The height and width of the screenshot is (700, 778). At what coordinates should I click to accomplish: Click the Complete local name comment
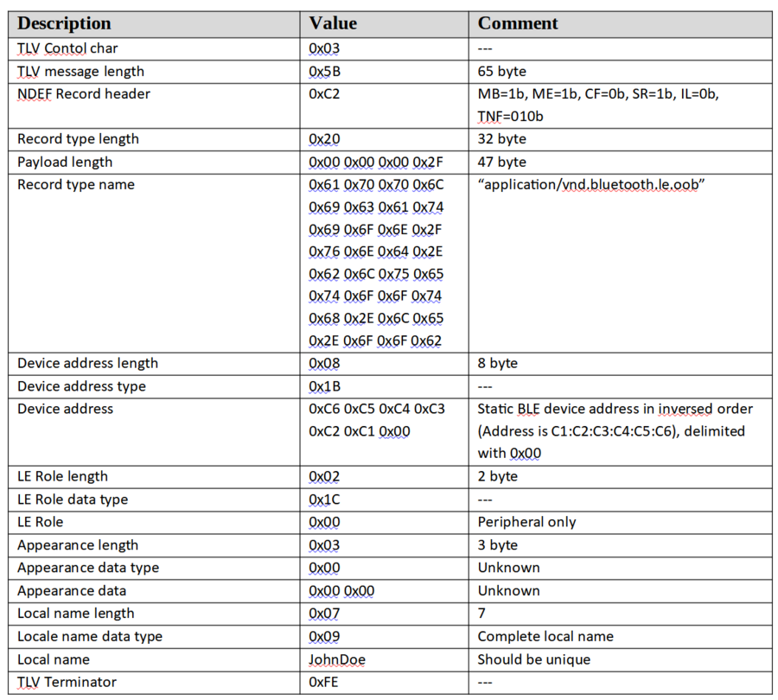(545, 636)
